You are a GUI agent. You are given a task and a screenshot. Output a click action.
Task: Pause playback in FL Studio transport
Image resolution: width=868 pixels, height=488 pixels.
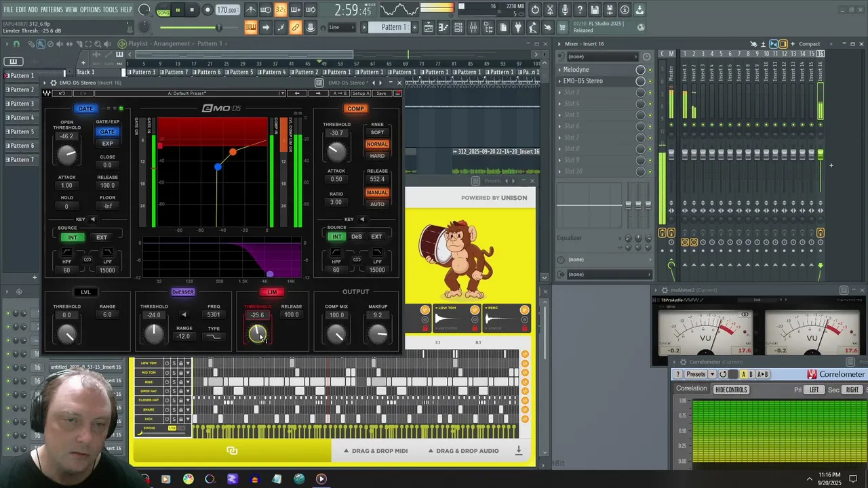178,10
